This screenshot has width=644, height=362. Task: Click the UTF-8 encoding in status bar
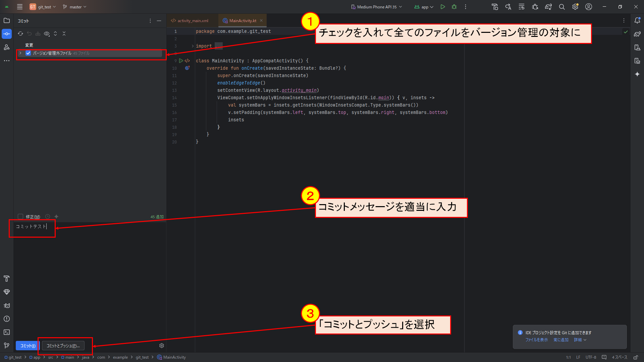pos(591,357)
